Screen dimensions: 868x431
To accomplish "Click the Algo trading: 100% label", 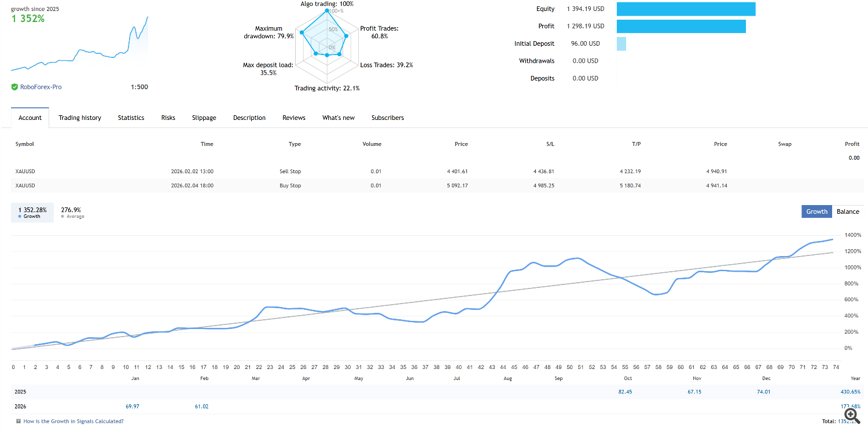I will [327, 4].
